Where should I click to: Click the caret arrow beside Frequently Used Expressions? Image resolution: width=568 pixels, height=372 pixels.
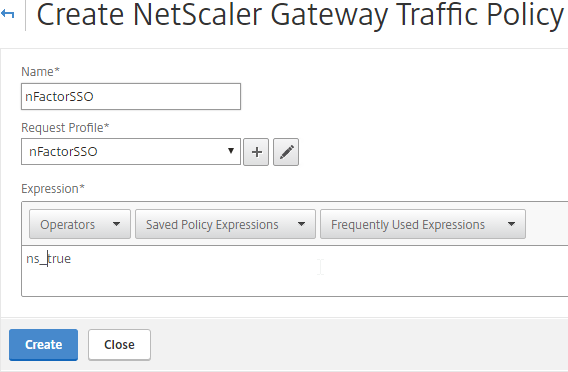511,224
